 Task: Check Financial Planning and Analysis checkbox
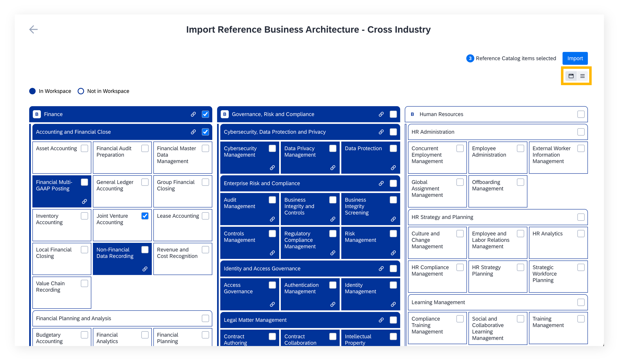point(205,318)
